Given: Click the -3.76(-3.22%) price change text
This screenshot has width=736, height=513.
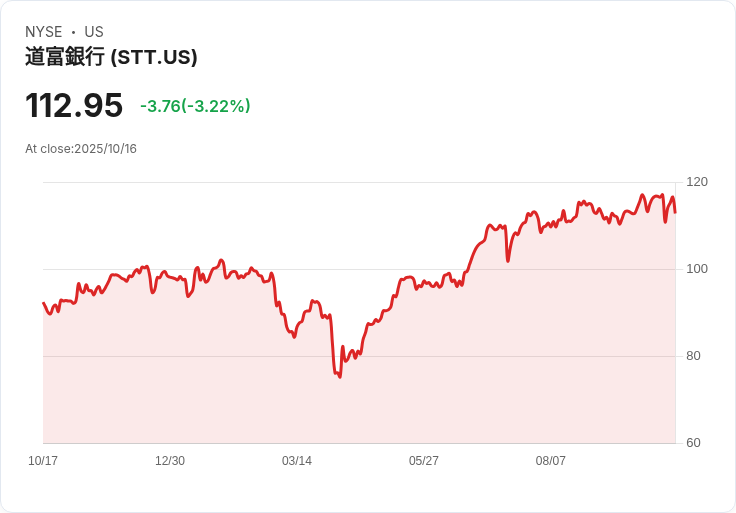Looking at the screenshot, I should (195, 106).
